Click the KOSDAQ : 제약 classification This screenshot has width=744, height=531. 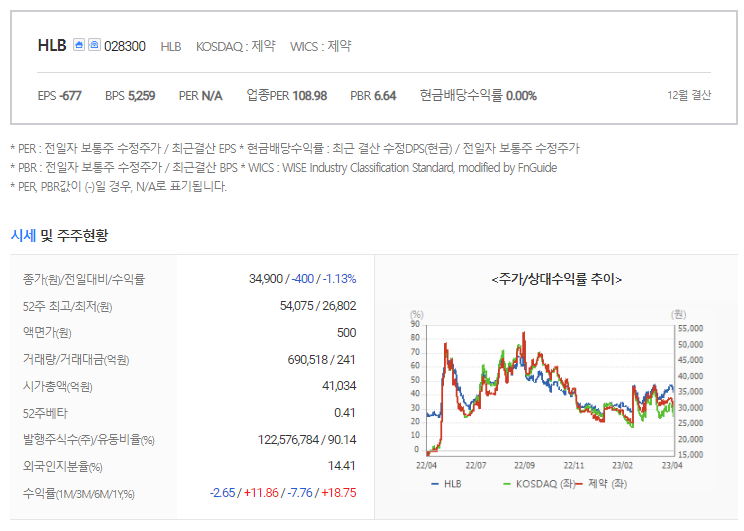click(236, 46)
